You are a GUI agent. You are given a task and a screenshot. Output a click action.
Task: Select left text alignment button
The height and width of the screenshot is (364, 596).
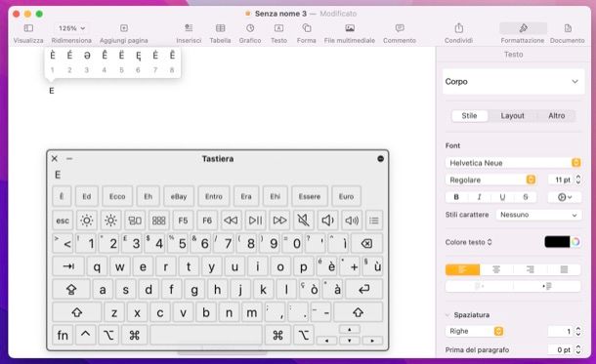(x=462, y=269)
